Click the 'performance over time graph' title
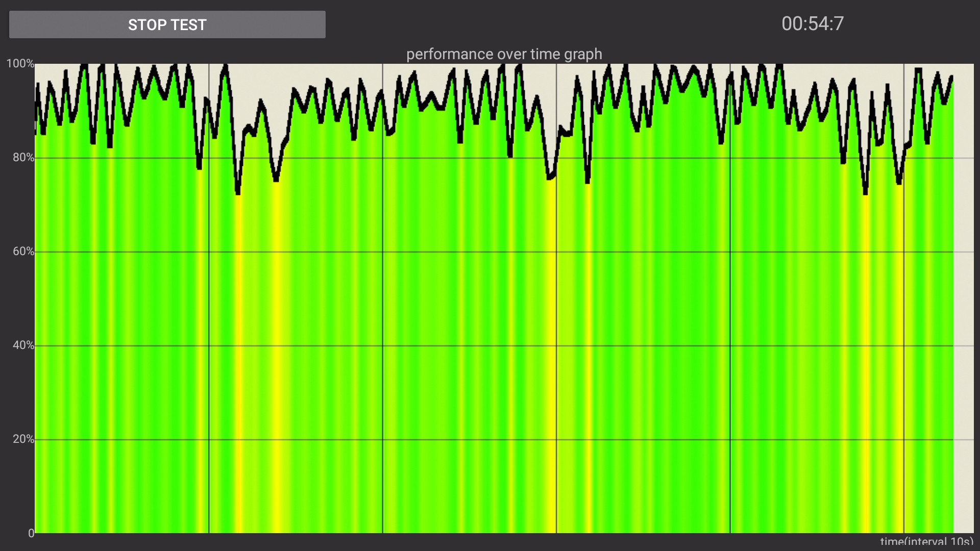Image resolution: width=980 pixels, height=551 pixels. click(504, 54)
